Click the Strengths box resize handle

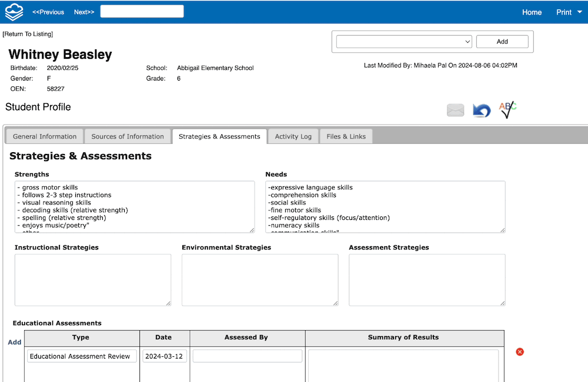[x=252, y=230]
